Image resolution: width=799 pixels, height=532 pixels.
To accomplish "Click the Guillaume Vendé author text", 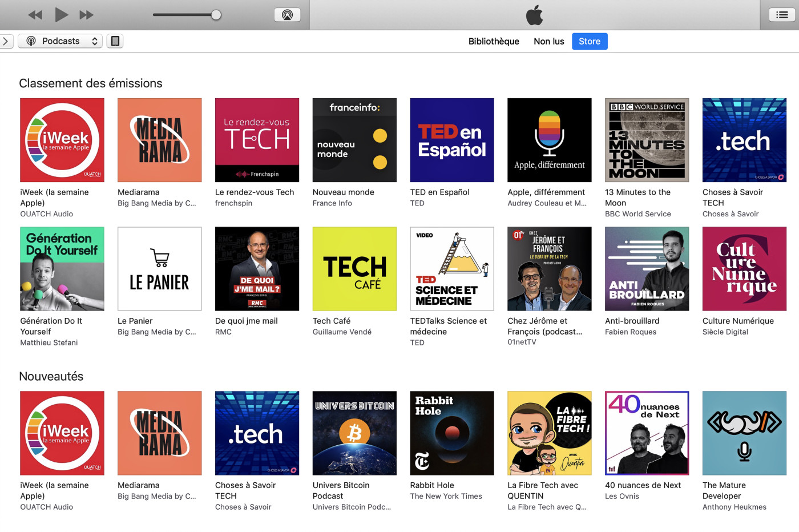I will [x=342, y=332].
